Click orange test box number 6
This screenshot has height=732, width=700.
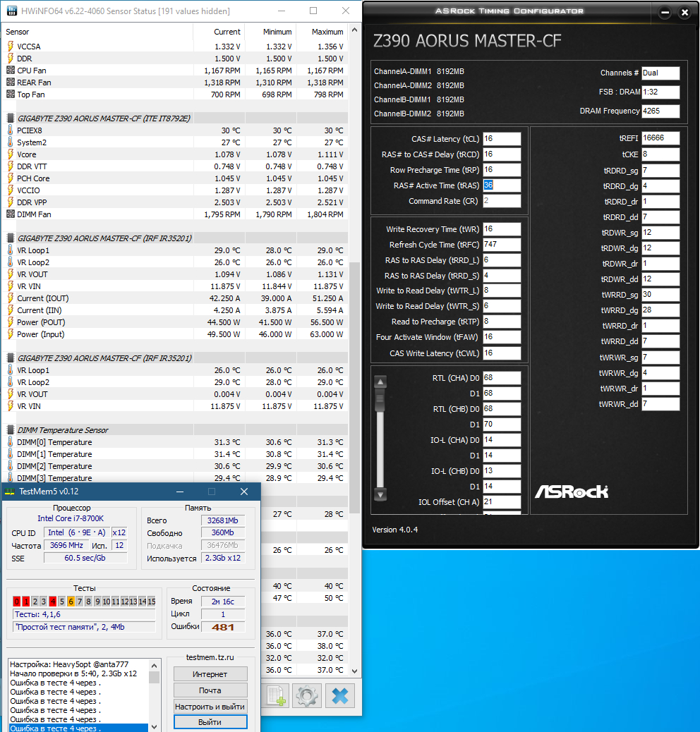click(x=71, y=602)
